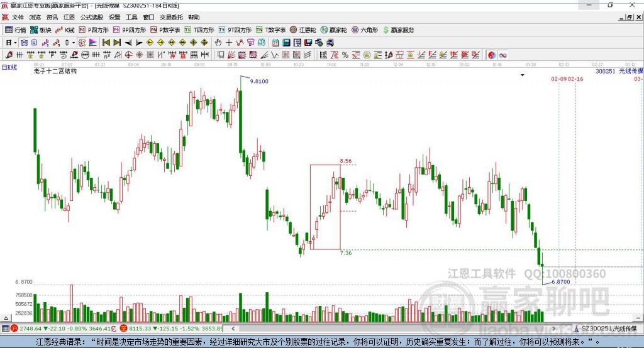Select the n² square tool icon
644x348 pixels.
coord(106,55)
